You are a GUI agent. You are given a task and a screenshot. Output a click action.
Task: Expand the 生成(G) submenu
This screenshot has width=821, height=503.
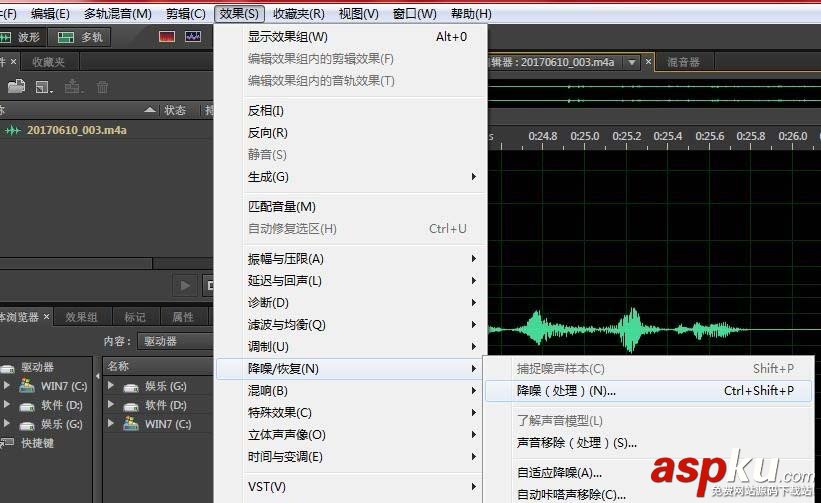[x=351, y=177]
